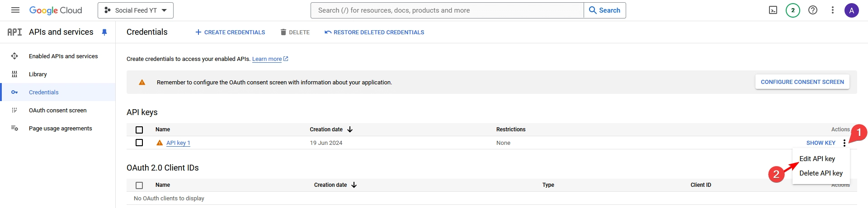The image size is (868, 208).
Task: Go to the Library section
Action: [38, 74]
